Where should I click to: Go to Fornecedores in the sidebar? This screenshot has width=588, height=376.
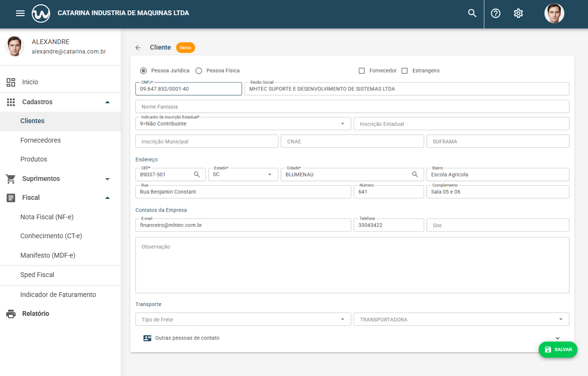click(x=40, y=140)
